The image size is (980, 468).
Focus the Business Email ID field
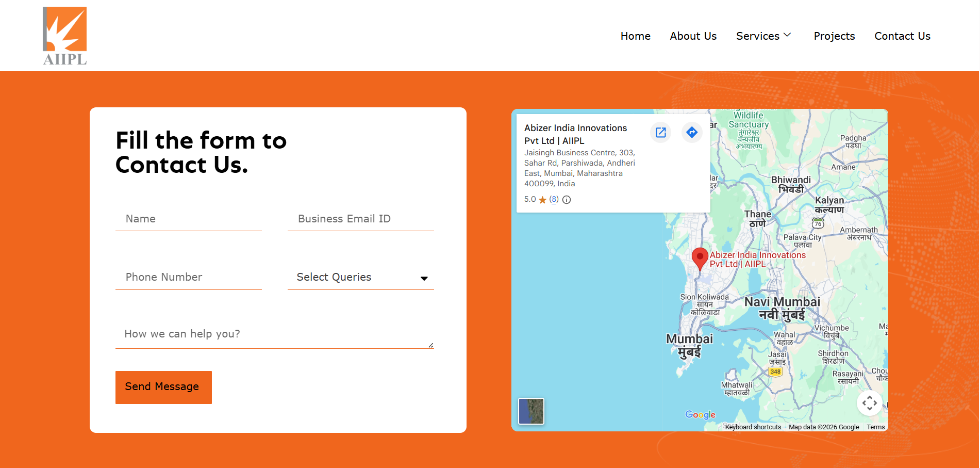point(360,219)
